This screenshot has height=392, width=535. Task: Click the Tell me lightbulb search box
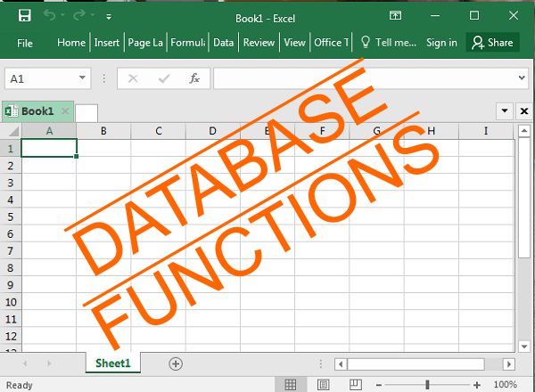pos(389,43)
